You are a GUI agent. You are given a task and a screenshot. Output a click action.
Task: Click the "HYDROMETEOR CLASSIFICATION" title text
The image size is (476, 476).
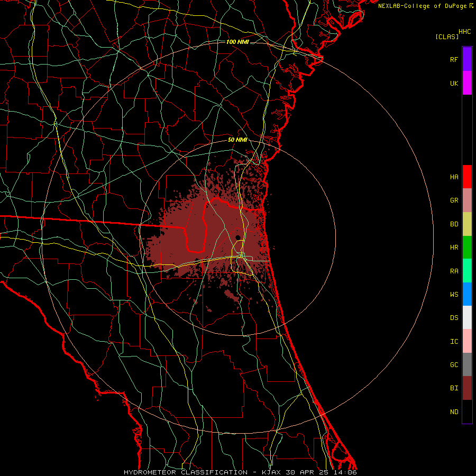pyautogui.click(x=186, y=472)
